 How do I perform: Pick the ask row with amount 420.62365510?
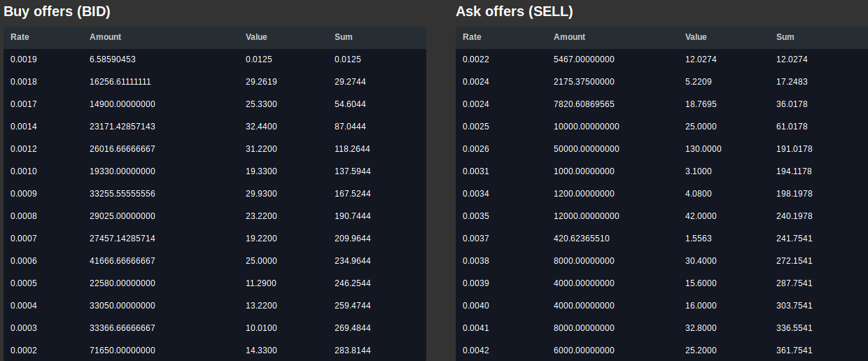point(661,239)
